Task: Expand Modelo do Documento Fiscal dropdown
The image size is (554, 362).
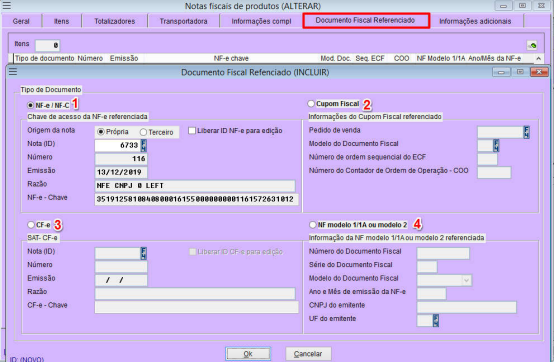Action: pos(466,280)
